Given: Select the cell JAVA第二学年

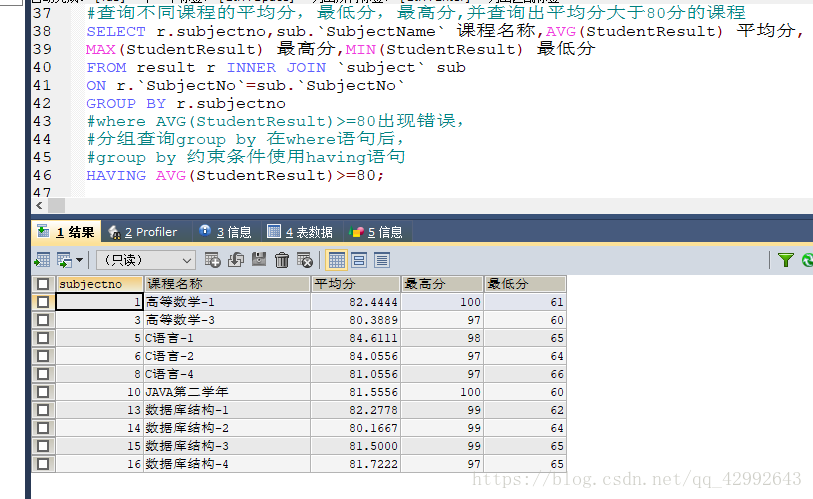Looking at the screenshot, I should coord(227,392).
